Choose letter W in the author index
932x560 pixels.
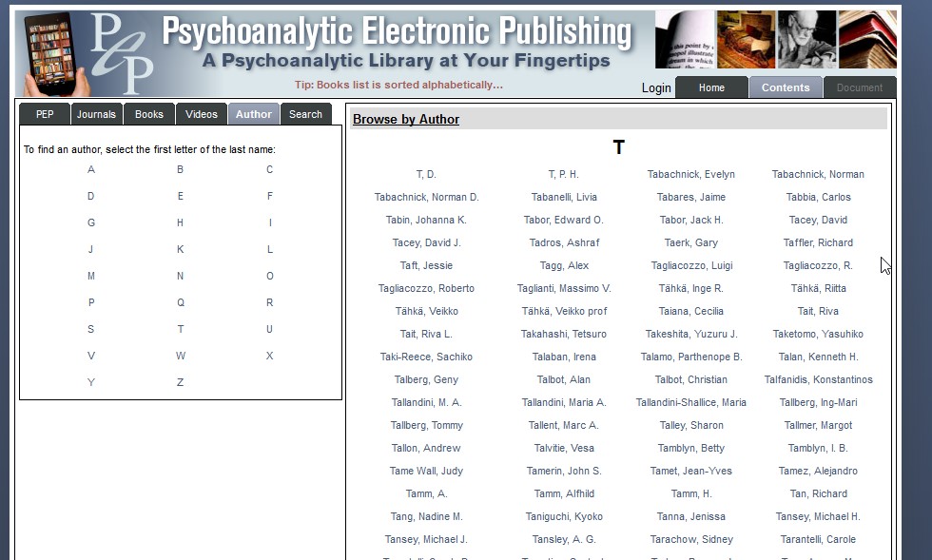181,357
